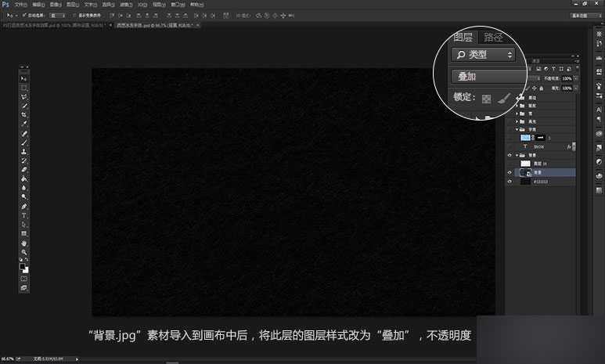605x364 pixels.
Task: Open the 文件 (File) menu
Action: tap(20, 4)
